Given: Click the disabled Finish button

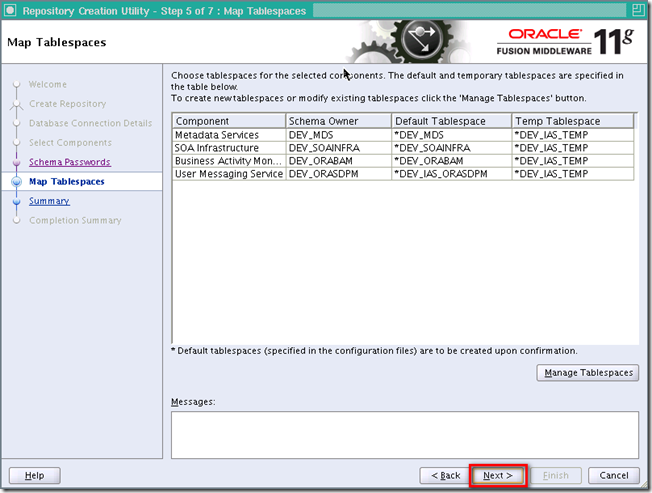Looking at the screenshot, I should [x=556, y=476].
